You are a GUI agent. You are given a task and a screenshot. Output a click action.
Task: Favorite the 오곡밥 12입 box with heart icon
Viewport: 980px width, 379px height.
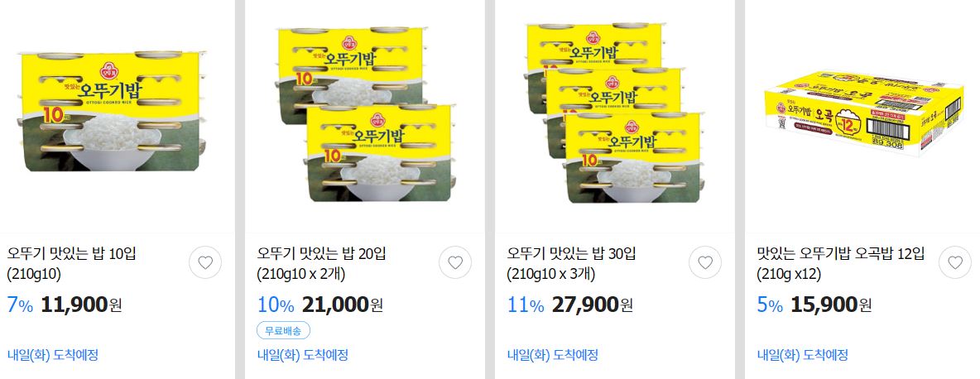(x=955, y=262)
